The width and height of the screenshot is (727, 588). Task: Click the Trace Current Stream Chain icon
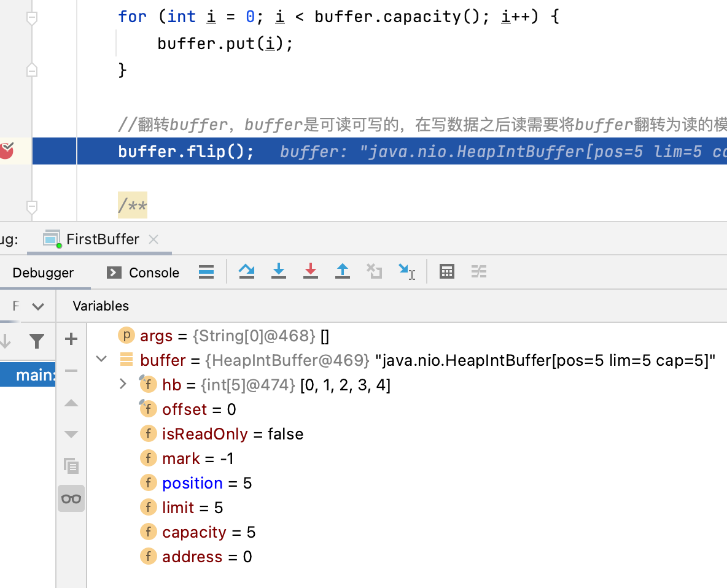478,271
